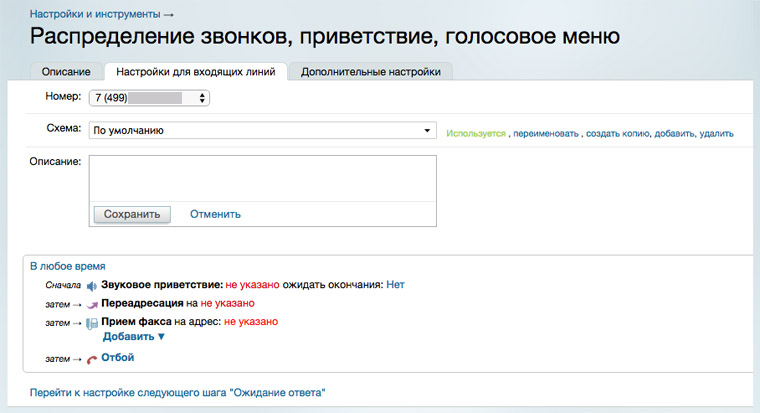The width and height of the screenshot is (760, 413).
Task: Click the call forwarding arrow icon
Action: click(92, 304)
